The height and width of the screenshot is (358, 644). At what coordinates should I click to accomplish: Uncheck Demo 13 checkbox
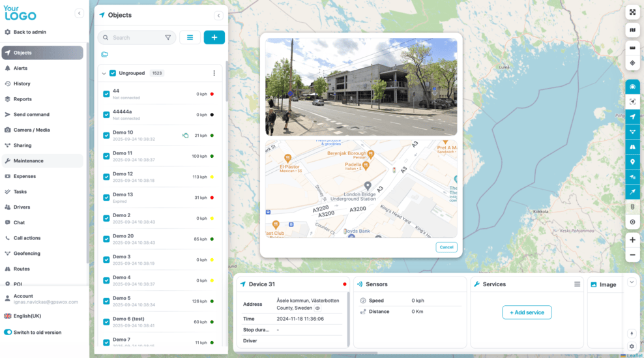[106, 198]
